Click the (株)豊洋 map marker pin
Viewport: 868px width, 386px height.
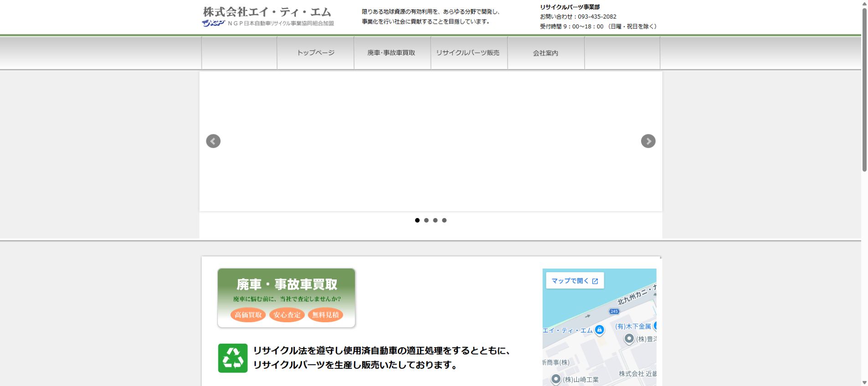[x=629, y=339]
